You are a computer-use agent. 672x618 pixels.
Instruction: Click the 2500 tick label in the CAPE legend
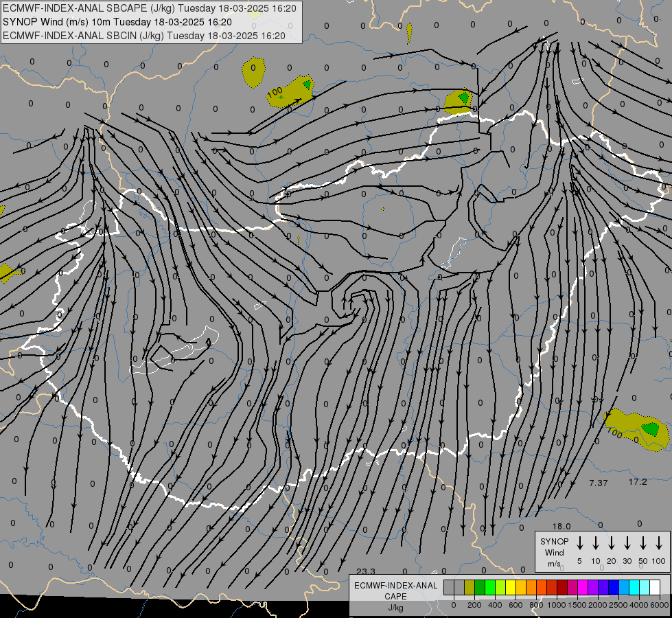pos(618,605)
